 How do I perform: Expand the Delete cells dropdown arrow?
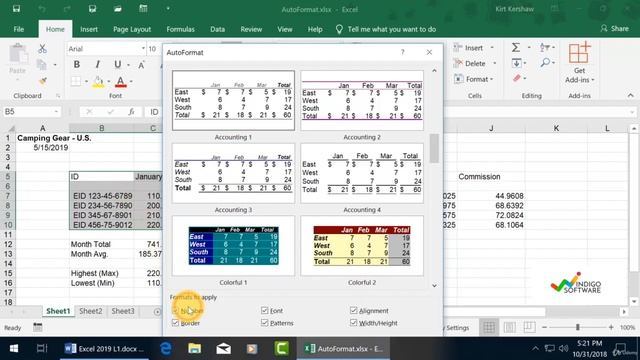[494, 63]
